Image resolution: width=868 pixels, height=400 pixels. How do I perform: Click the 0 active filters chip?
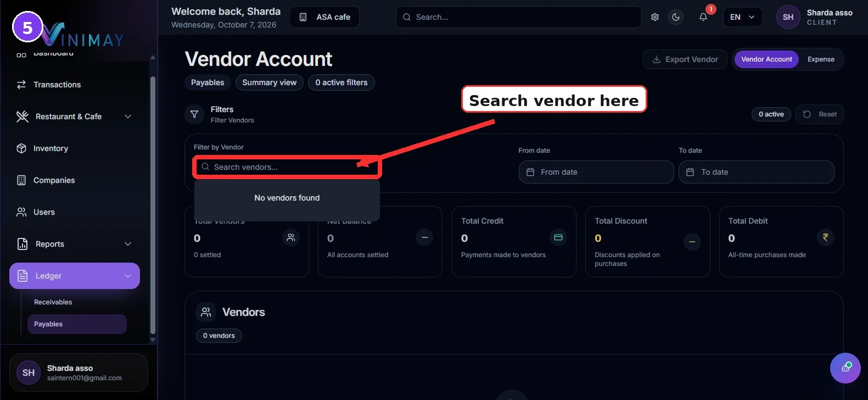pyautogui.click(x=341, y=82)
